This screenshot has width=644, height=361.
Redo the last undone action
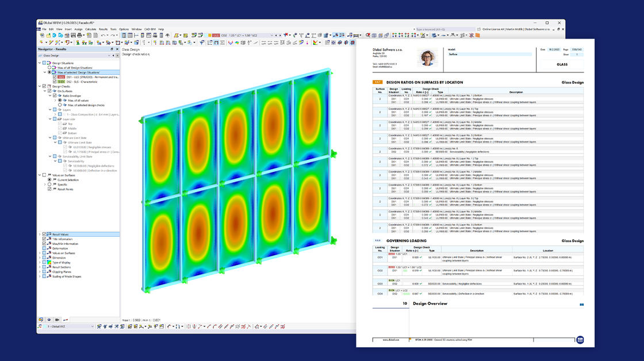[x=113, y=35]
